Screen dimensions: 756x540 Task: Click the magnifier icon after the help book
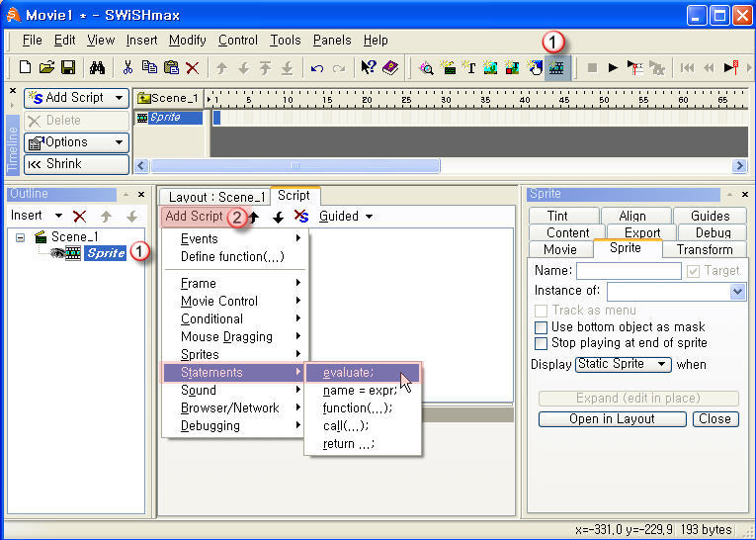[x=426, y=68]
